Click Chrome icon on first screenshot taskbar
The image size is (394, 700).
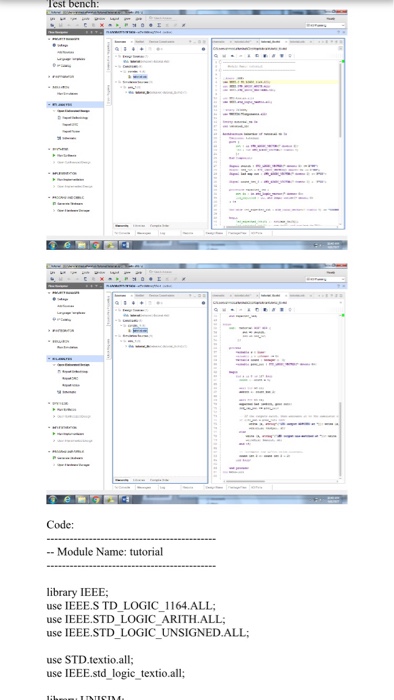pyautogui.click(x=95, y=245)
